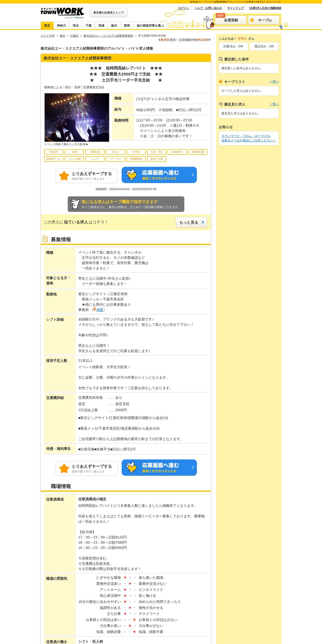Click the 単発OK tag
This screenshot has height=644, width=322.
[54, 152]
